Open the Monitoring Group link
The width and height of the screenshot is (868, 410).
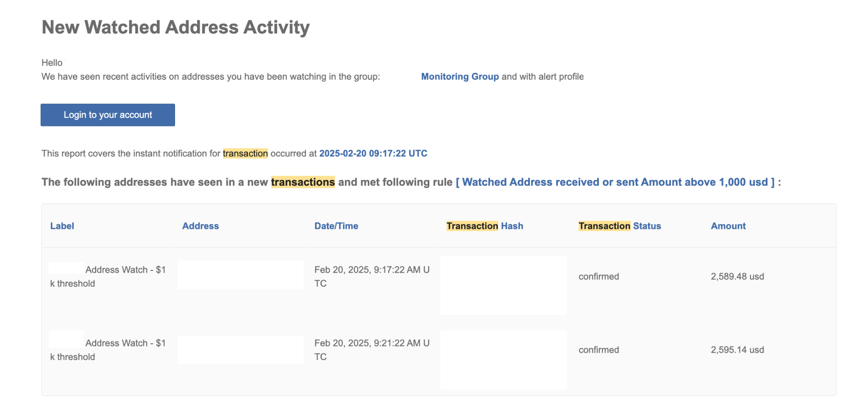(460, 77)
